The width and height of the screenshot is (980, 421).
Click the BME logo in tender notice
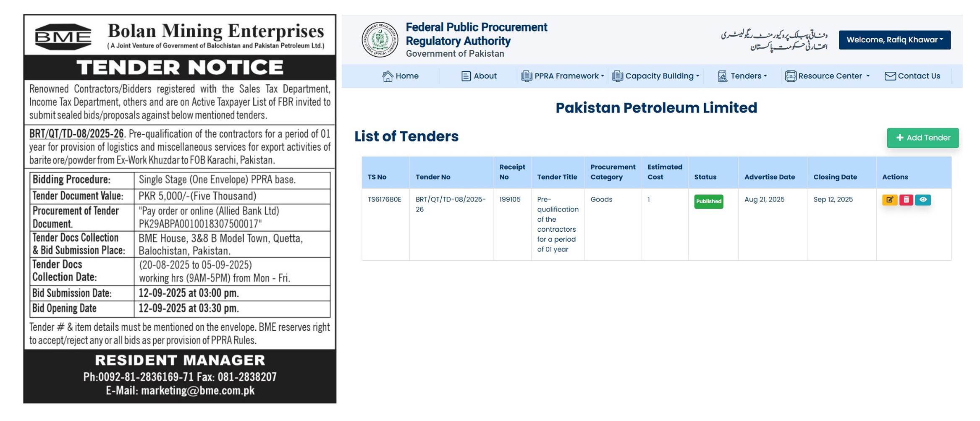coord(63,37)
